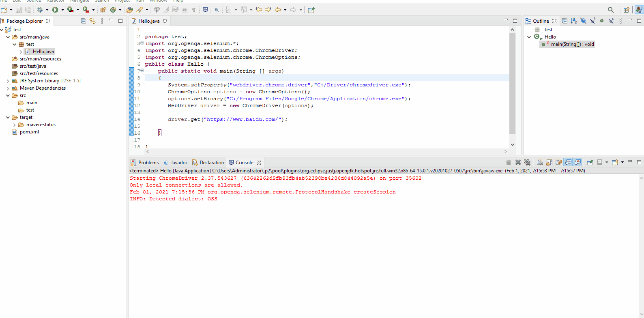Switch to the Problems tab
This screenshot has height=318, width=644.
(145, 162)
